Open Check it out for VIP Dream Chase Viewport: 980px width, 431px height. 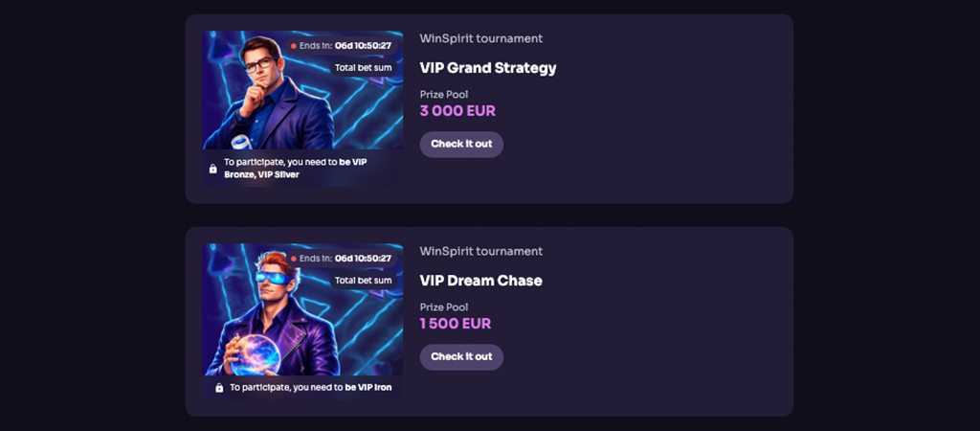[461, 356]
